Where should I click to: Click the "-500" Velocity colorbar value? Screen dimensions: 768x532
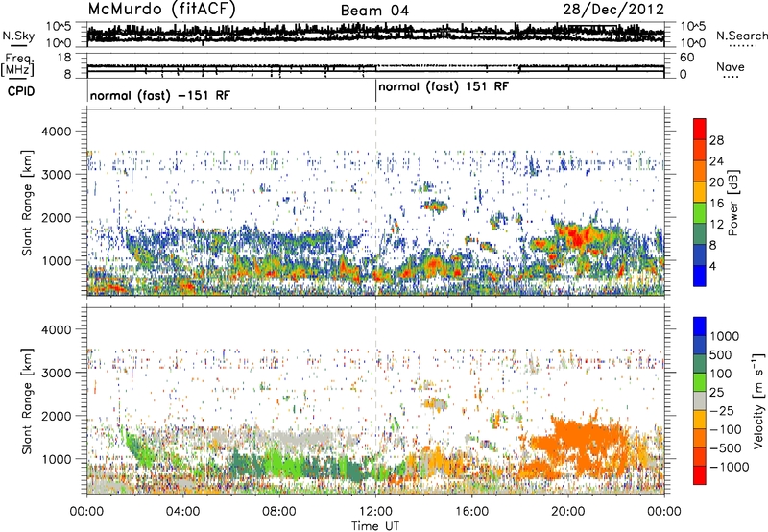tap(726, 448)
